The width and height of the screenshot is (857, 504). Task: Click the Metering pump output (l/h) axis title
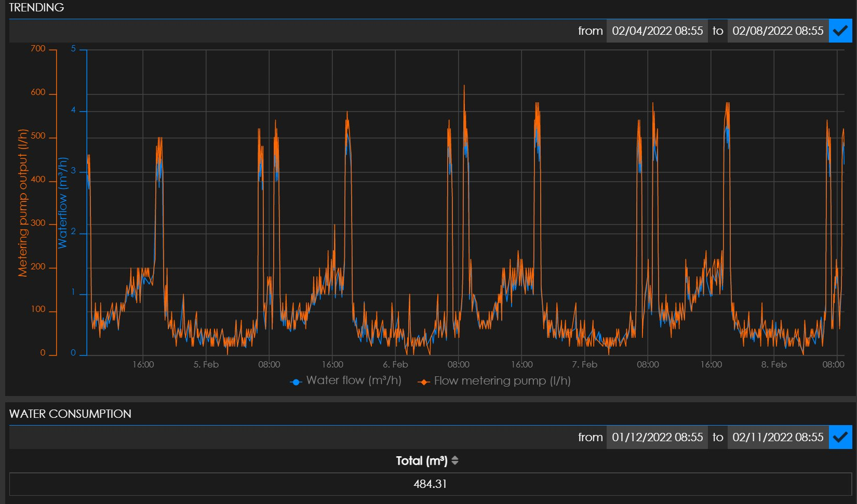22,203
